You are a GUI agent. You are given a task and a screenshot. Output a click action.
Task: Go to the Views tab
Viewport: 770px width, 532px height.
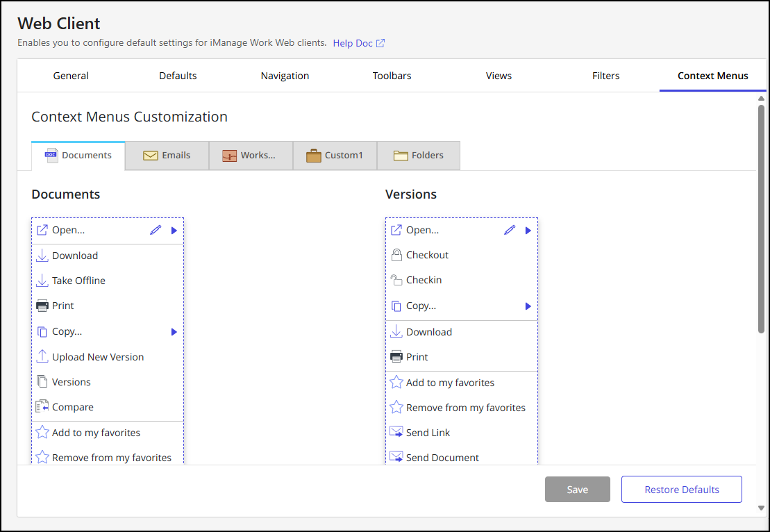click(499, 76)
